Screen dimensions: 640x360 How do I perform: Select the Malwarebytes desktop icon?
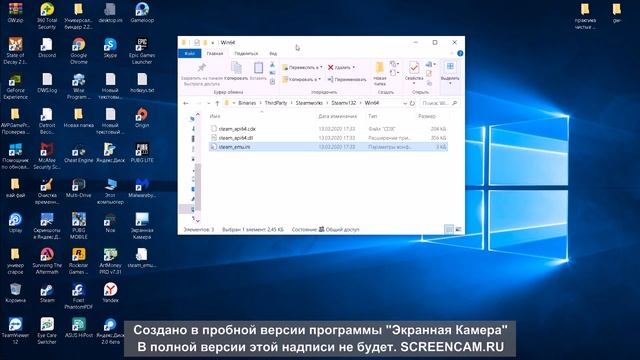coord(142,188)
